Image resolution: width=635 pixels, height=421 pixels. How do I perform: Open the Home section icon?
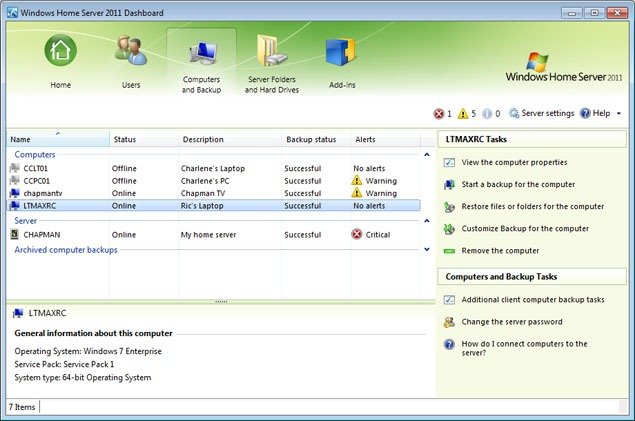pyautogui.click(x=60, y=50)
